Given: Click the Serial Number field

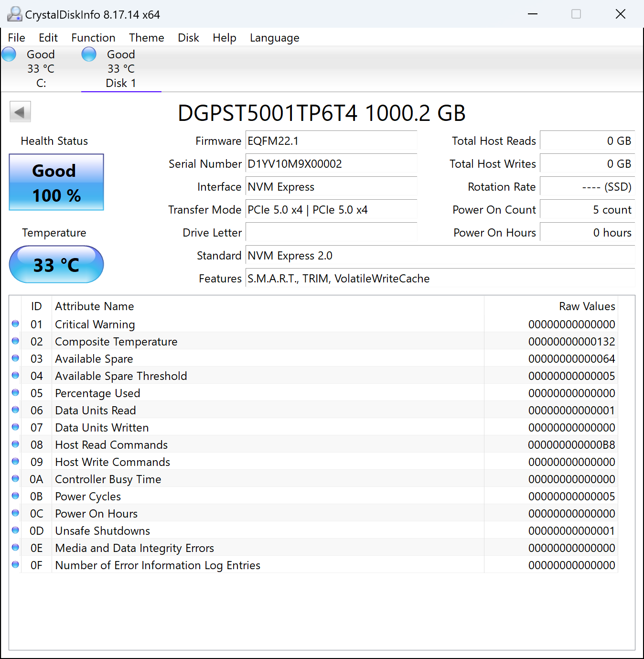Looking at the screenshot, I should click(x=331, y=164).
